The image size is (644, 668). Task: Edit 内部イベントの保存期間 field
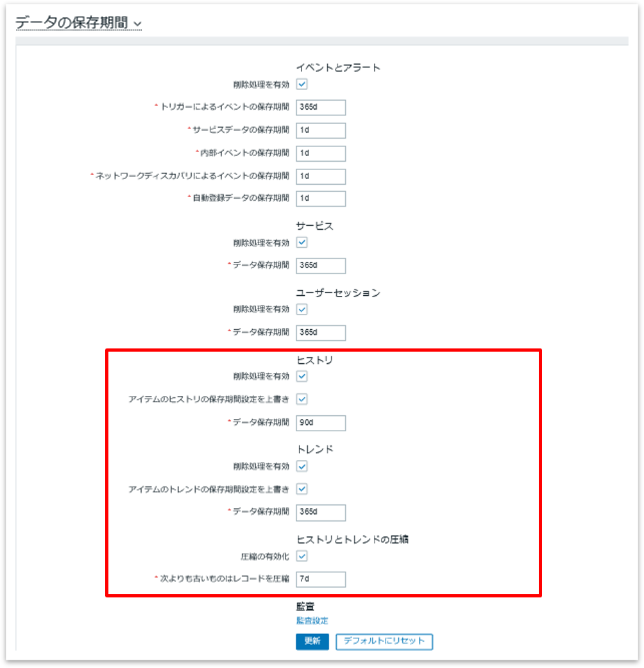pos(321,153)
